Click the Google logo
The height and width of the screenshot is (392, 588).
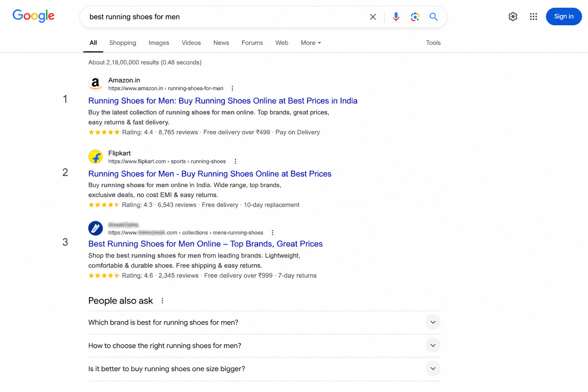(x=34, y=16)
